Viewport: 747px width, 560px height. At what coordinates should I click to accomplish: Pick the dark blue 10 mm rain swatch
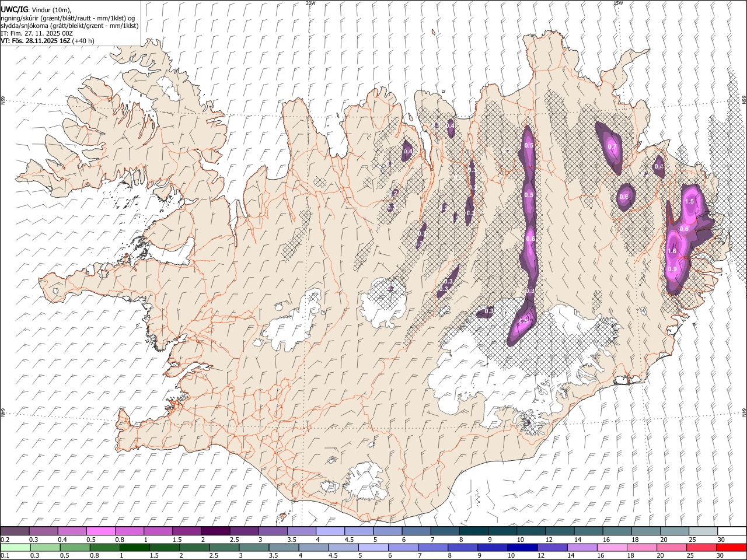tap(522, 548)
